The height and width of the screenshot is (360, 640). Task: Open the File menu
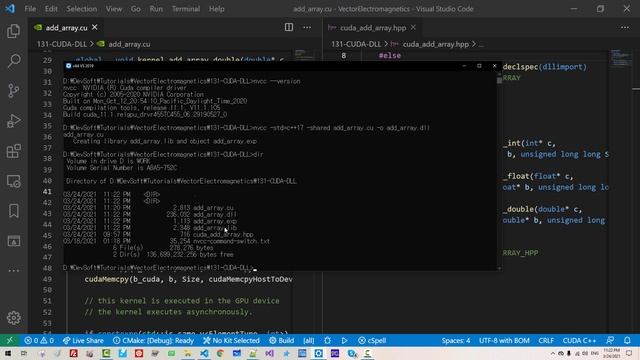30,9
